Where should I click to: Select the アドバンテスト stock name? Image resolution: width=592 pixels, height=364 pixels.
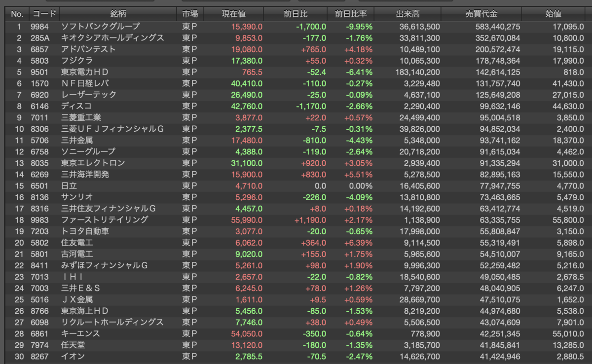88,49
